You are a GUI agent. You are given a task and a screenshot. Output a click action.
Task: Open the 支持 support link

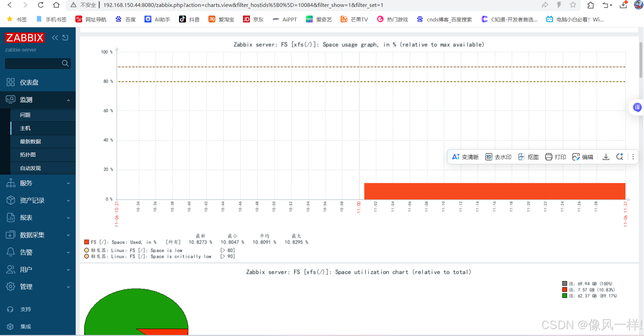tap(38, 309)
